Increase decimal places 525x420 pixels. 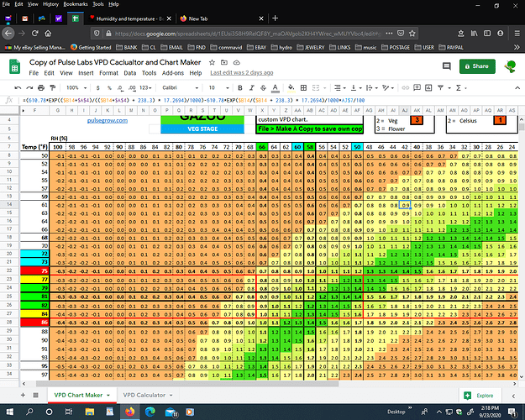[132, 87]
